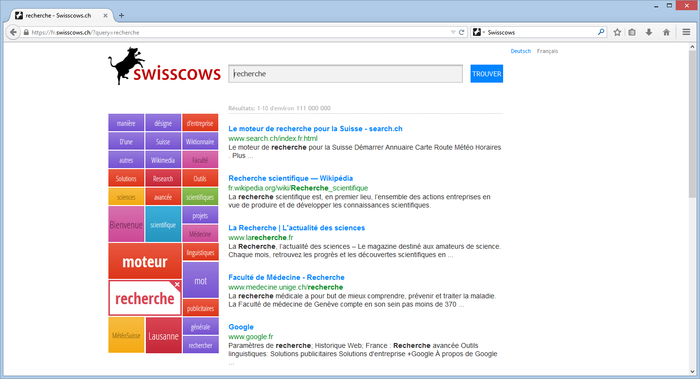Open the URL history dropdown arrow
The width and height of the screenshot is (700, 379).
[453, 32]
